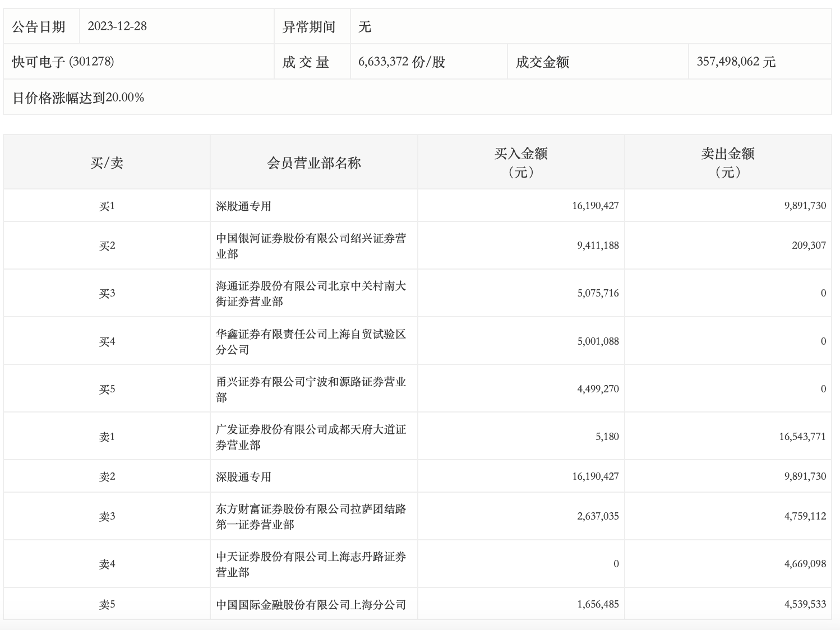
Task: Click the 买入金额 column header
Action: click(x=520, y=163)
